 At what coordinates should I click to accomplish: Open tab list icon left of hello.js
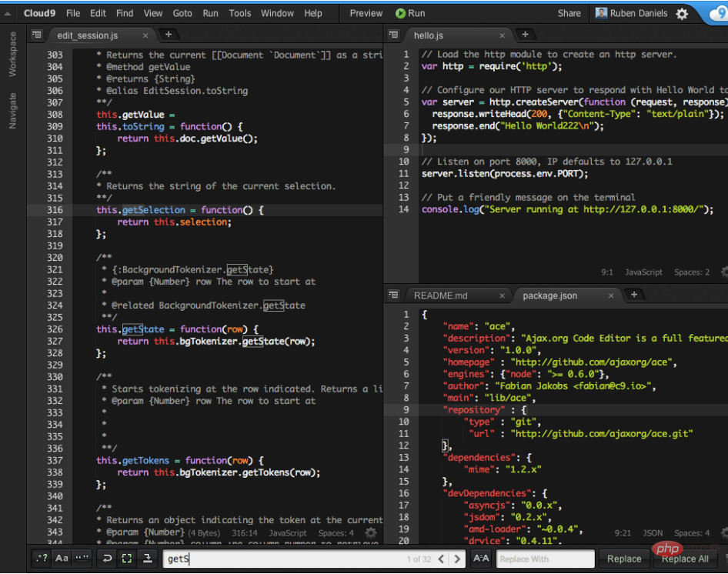click(x=393, y=35)
